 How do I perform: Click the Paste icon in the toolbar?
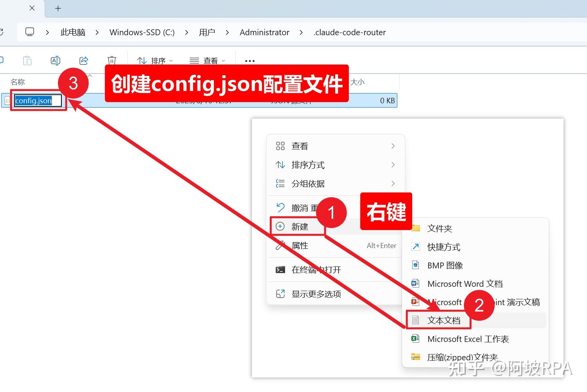27,61
